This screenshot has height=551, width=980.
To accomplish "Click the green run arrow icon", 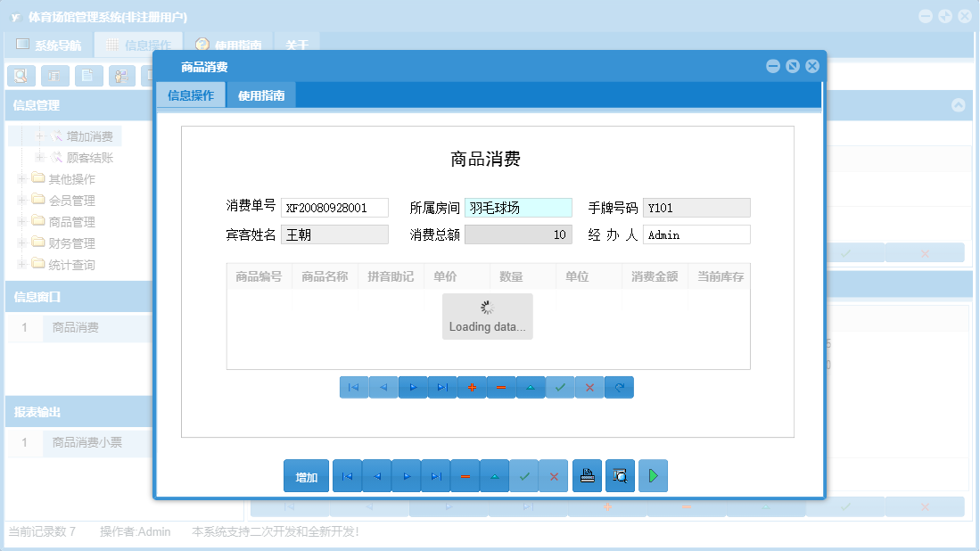I will coord(653,475).
